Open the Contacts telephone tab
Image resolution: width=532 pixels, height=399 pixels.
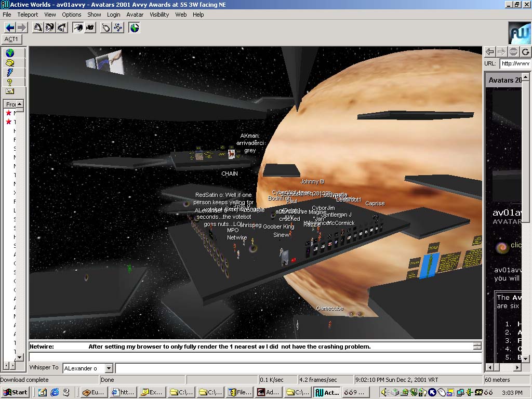tap(10, 63)
